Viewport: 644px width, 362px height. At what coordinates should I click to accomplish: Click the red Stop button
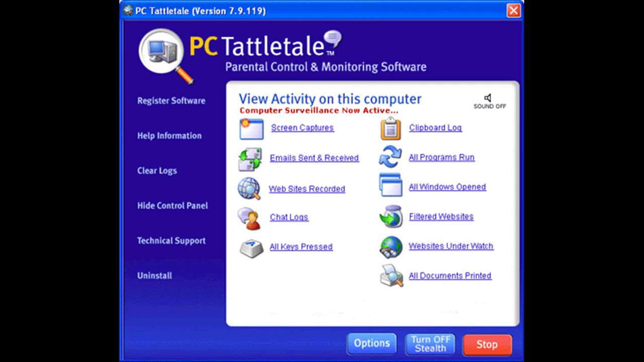pyautogui.click(x=487, y=344)
